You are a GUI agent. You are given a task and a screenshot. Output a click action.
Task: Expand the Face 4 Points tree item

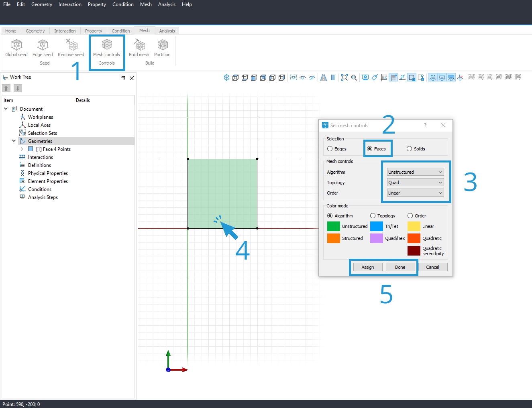(x=22, y=149)
